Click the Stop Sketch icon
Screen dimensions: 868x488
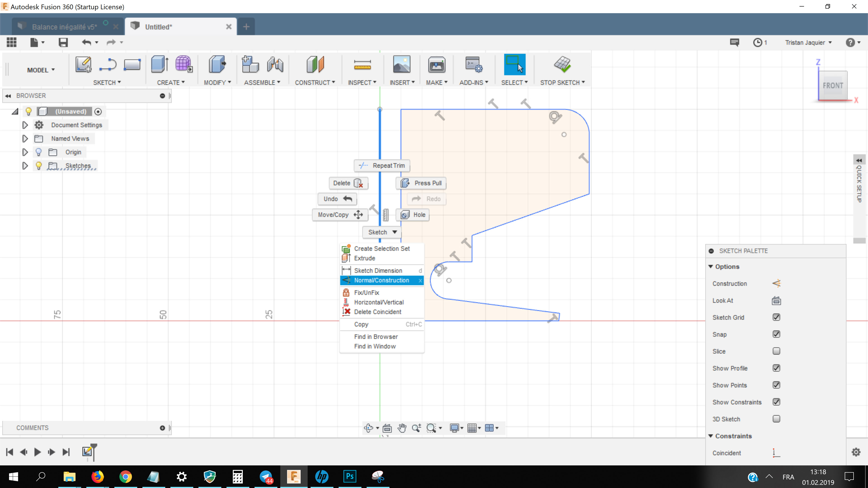(562, 64)
